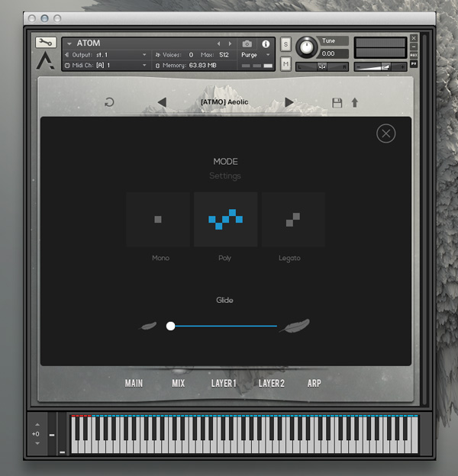Click the Memory 63.83 MB readout
The width and height of the screenshot is (458, 476).
coord(202,66)
